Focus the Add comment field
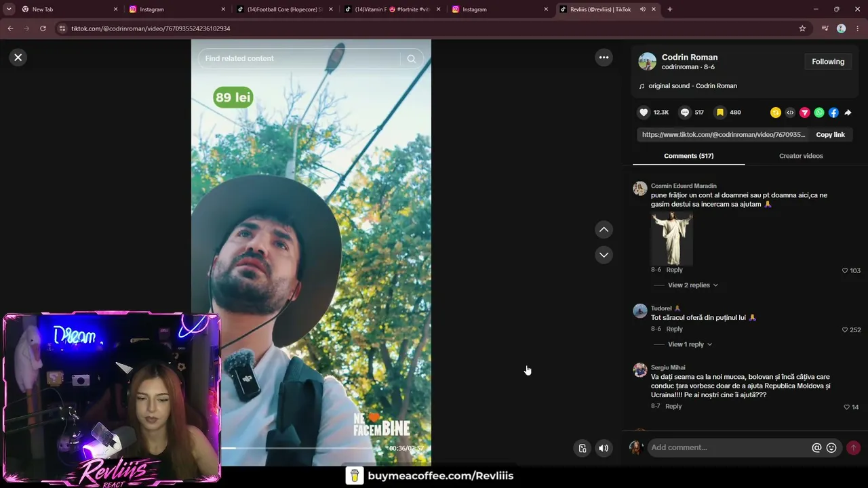 729,447
